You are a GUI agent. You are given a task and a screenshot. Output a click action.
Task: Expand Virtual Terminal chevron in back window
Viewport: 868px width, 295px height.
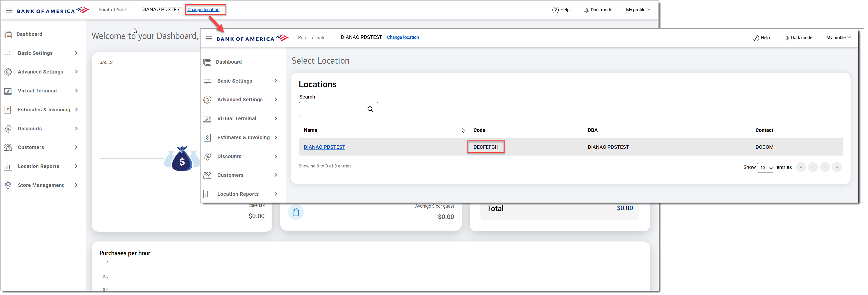tap(77, 91)
